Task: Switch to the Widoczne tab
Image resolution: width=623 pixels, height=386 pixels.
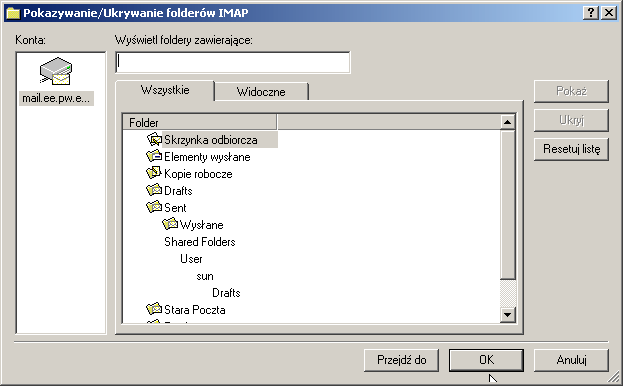Action: [x=261, y=92]
